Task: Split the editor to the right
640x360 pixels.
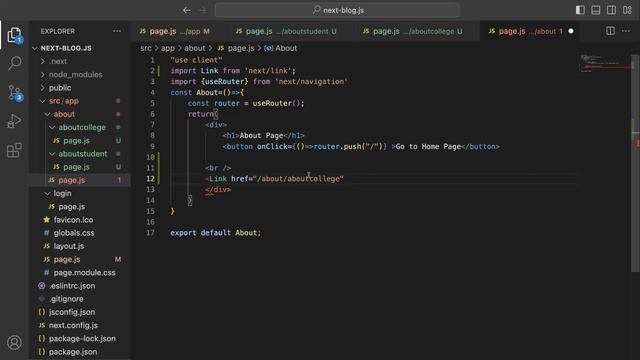Action: coord(610,31)
